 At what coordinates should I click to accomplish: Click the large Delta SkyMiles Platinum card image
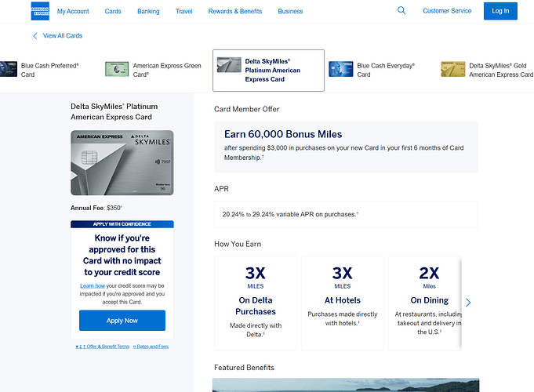coord(122,162)
